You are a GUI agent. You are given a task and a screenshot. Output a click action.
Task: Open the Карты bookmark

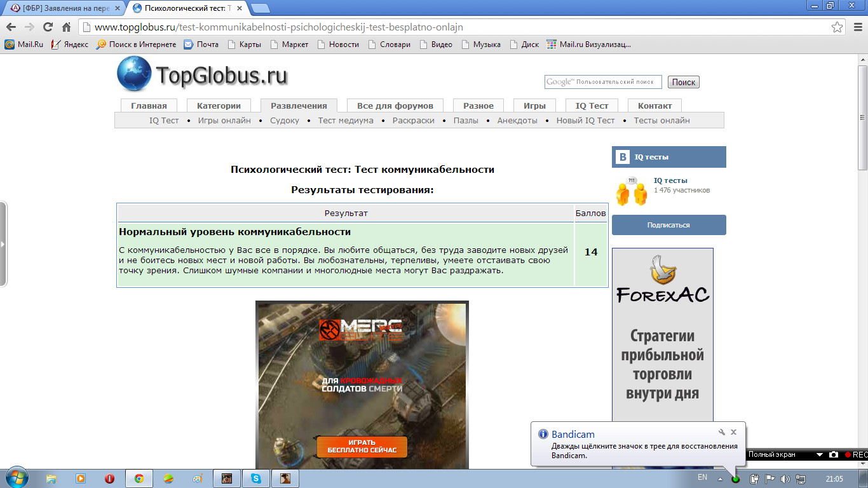pyautogui.click(x=244, y=44)
